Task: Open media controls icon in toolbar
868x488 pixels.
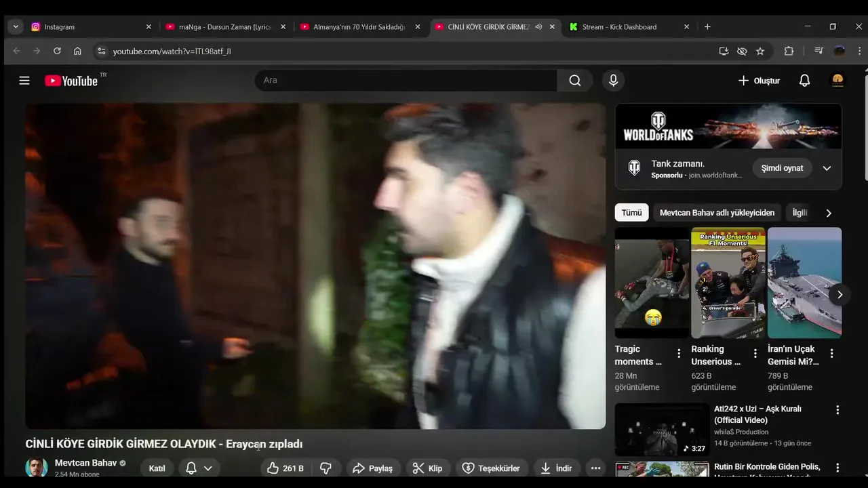Action: (x=819, y=51)
